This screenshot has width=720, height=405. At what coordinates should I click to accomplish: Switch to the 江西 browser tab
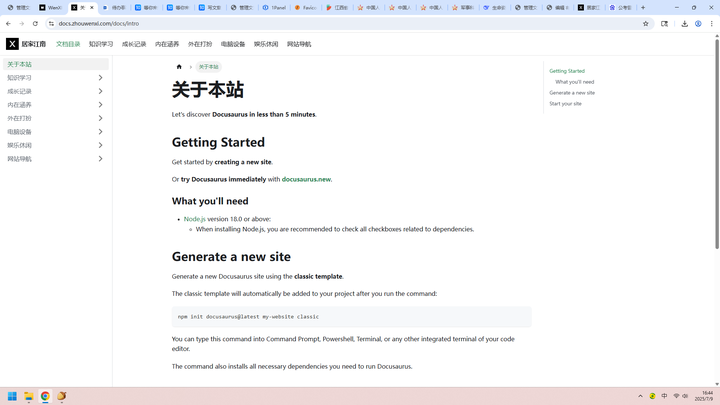[x=337, y=7]
